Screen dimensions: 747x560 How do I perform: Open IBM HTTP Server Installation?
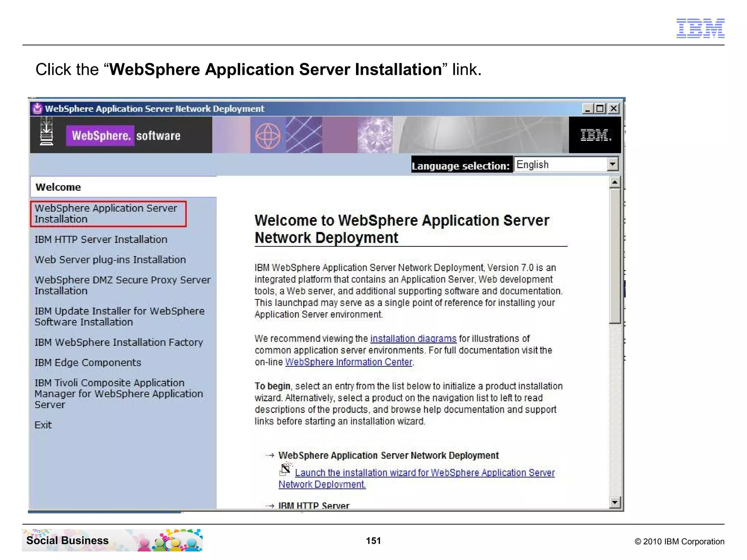[101, 240]
